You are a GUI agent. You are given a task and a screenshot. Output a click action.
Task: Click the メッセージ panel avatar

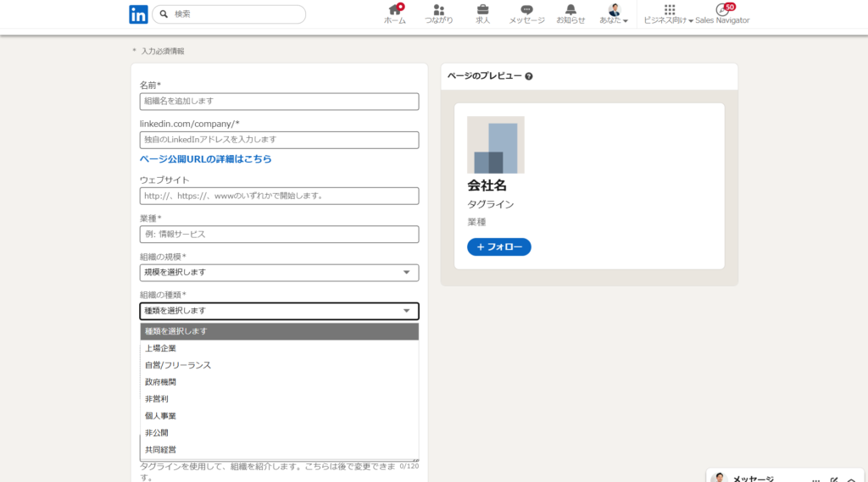(x=719, y=478)
